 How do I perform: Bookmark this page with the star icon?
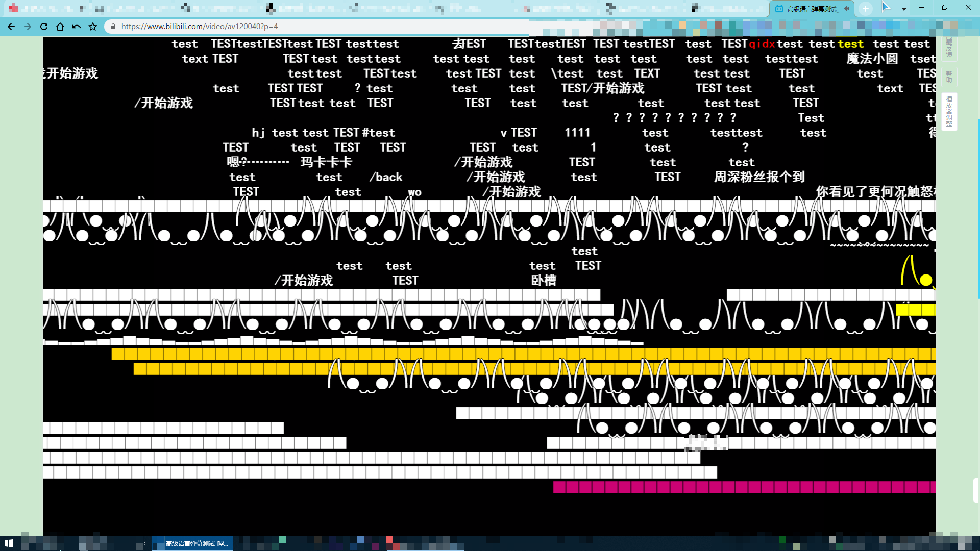point(93,27)
